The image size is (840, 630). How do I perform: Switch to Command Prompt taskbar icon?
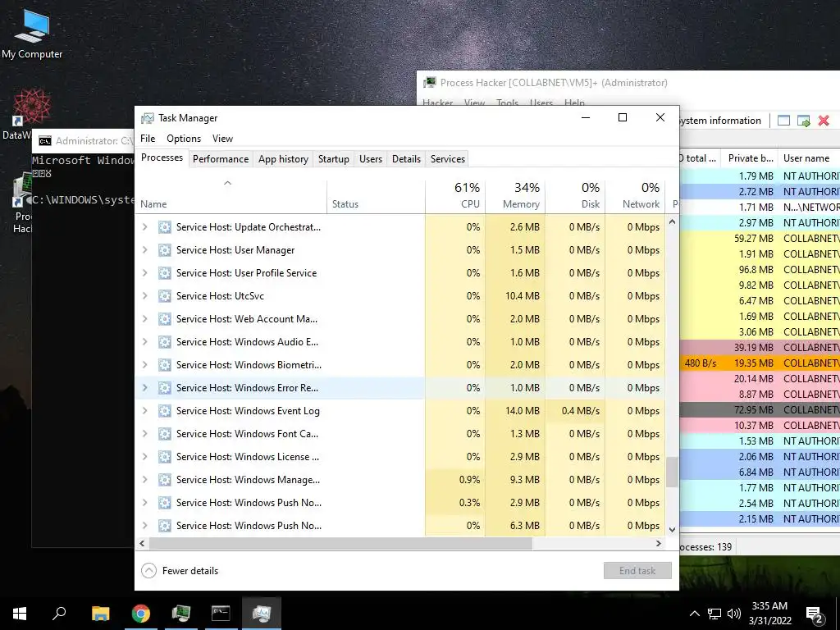click(x=221, y=614)
